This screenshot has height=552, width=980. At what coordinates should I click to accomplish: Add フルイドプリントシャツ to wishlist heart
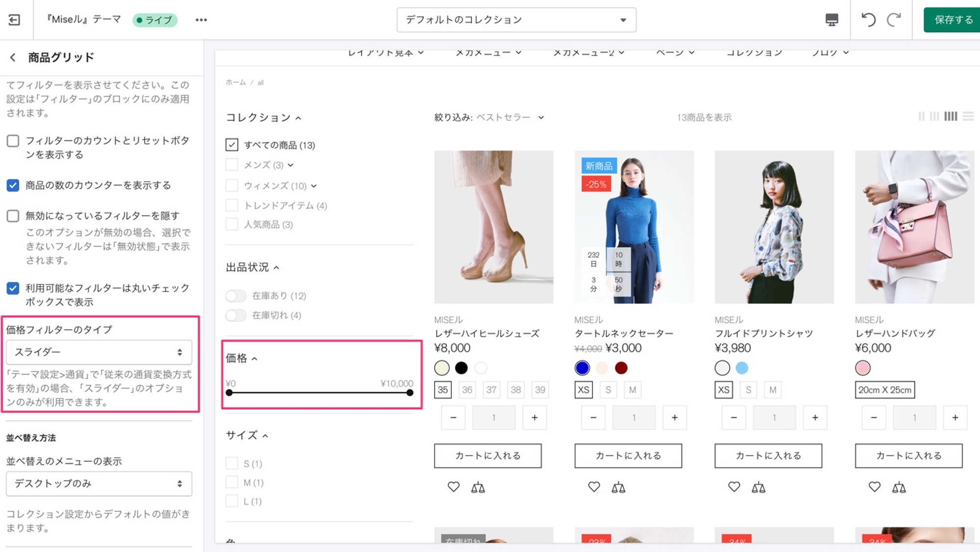point(734,487)
